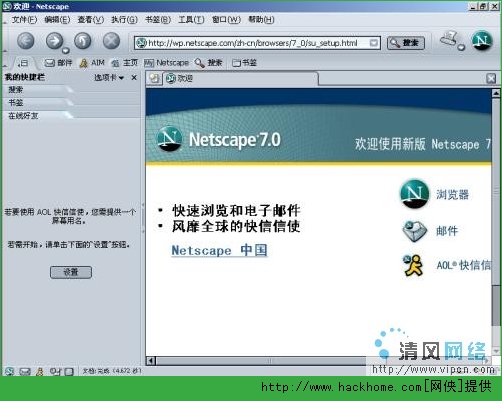
Task: Follow the Netscape 中国 link
Action: coord(219,250)
